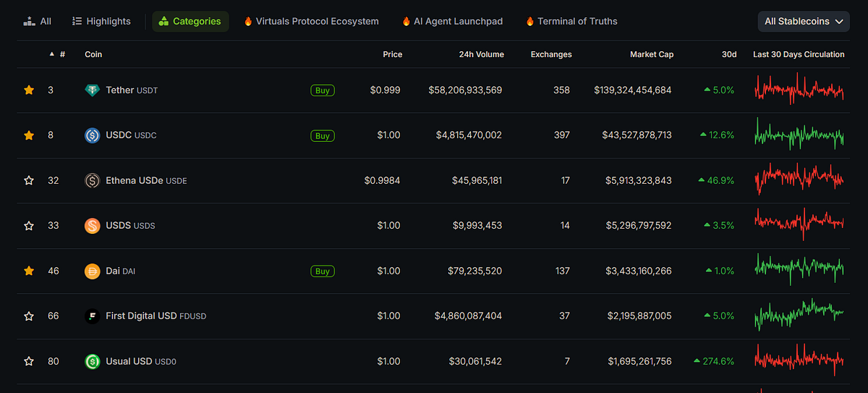Sort by the # rank column arrow
Viewport: 868px width, 393px height.
tap(52, 54)
